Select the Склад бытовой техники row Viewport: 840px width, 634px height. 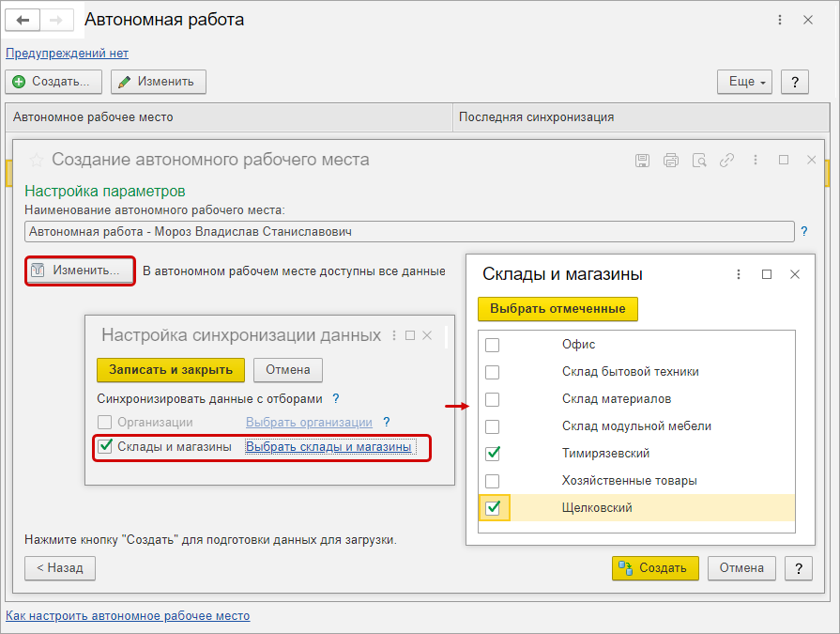pos(631,372)
